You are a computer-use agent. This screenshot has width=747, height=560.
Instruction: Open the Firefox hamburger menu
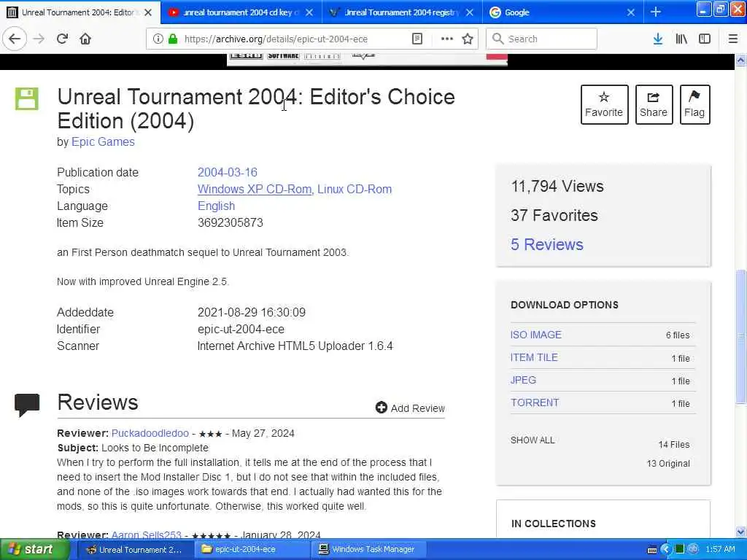733,39
